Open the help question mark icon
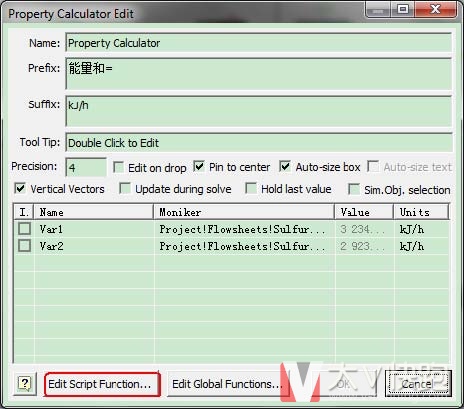Screen dimensions: 464x409 pos(25,384)
